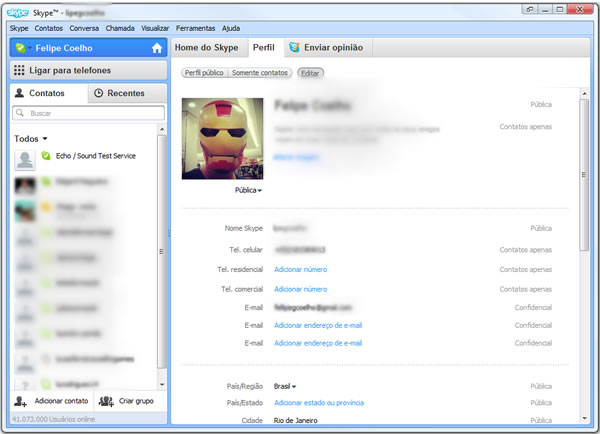This screenshot has width=600, height=434.
Task: Click the 41.073.000 Usuários online status text
Action: click(54, 419)
